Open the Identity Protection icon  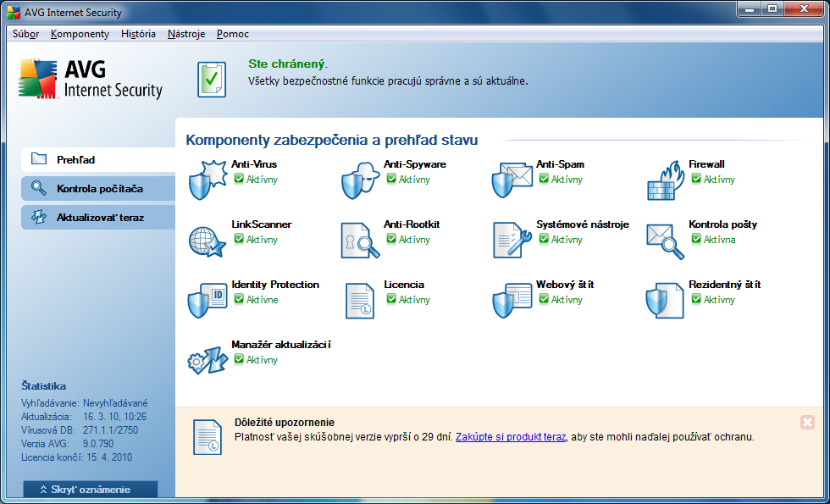[207, 299]
